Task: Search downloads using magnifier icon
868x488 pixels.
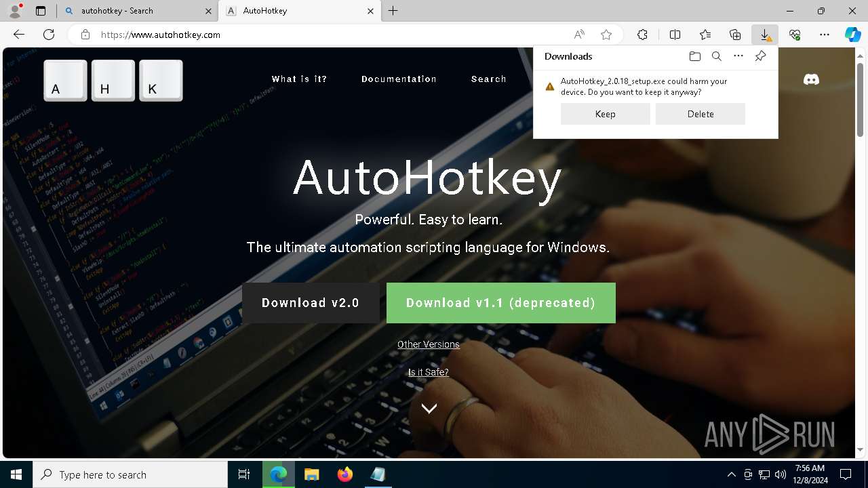Action: point(717,56)
